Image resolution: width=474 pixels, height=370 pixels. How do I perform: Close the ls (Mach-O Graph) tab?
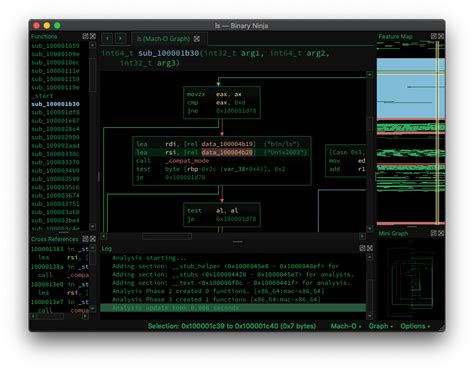197,39
